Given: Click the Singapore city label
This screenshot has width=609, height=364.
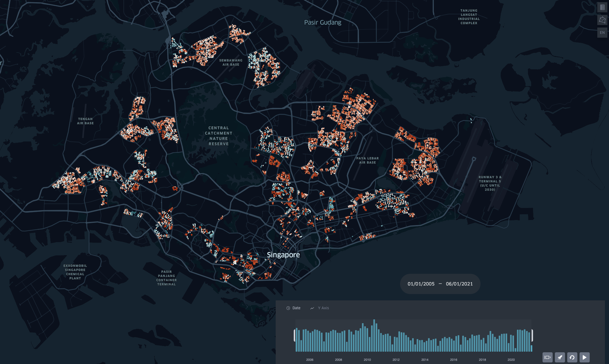Looking at the screenshot, I should point(283,255).
